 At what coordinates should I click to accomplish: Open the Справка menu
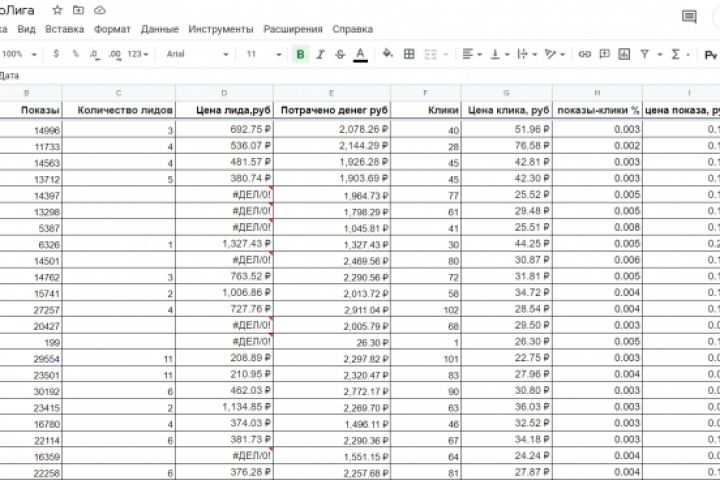[x=352, y=29]
